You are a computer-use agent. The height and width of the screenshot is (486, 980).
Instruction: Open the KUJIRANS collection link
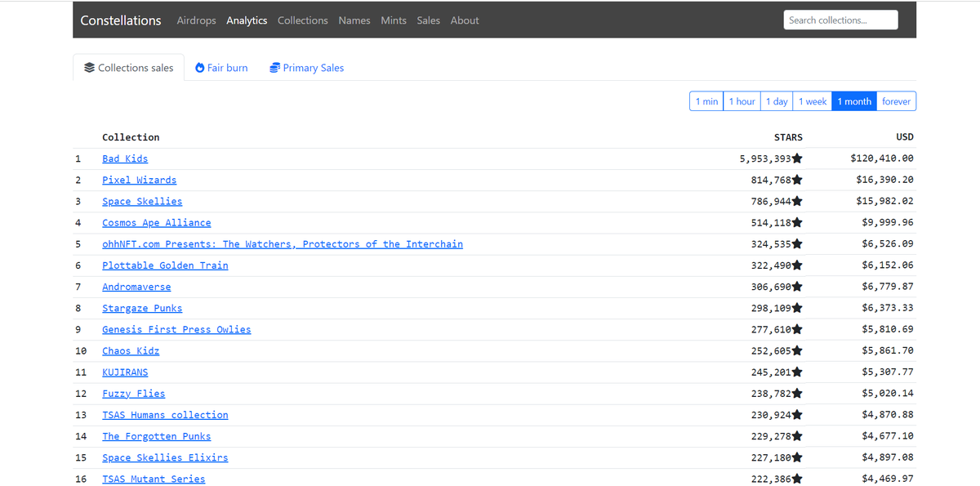pyautogui.click(x=125, y=372)
